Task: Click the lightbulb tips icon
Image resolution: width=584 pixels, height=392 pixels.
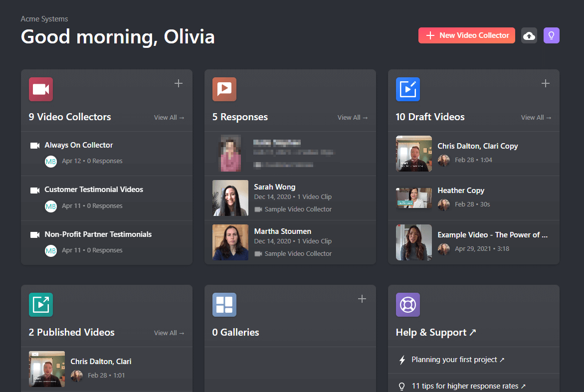Action: 551,35
